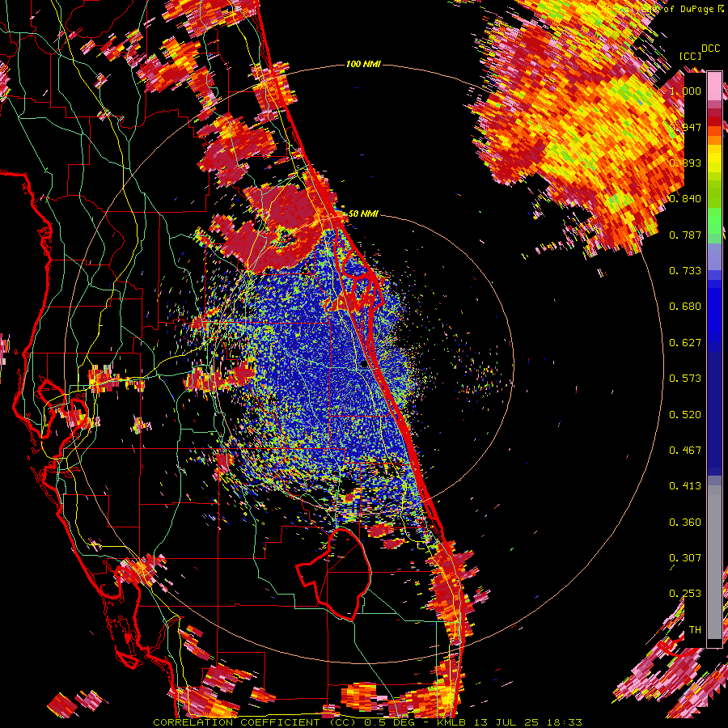Image resolution: width=728 pixels, height=728 pixels.
Task: Click the KMLB station identifier in the caption
Action: [451, 722]
